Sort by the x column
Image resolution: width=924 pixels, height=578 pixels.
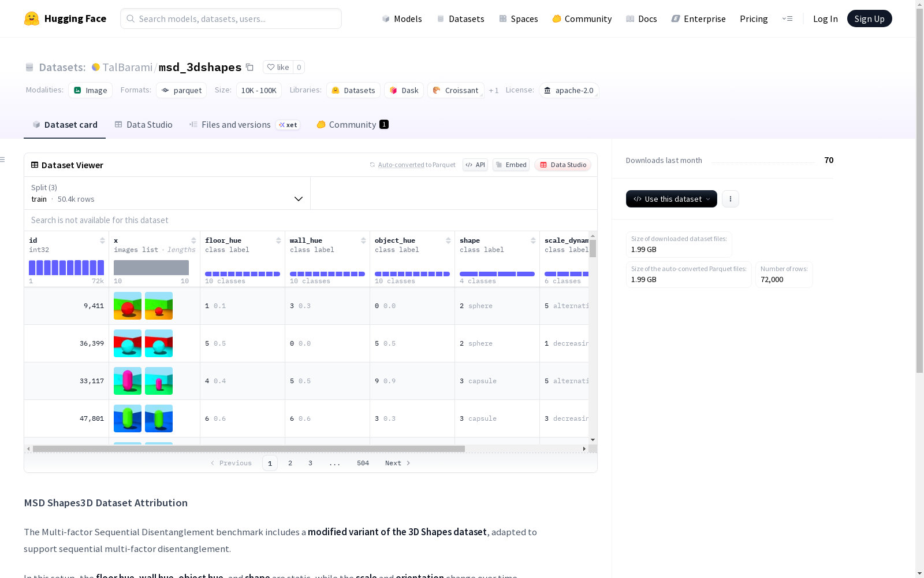[193, 240]
